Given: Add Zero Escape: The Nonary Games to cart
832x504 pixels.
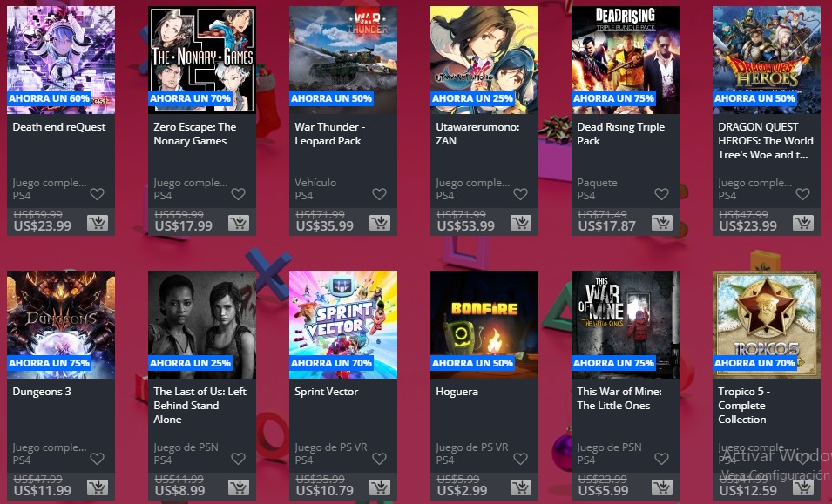Looking at the screenshot, I should [x=239, y=223].
